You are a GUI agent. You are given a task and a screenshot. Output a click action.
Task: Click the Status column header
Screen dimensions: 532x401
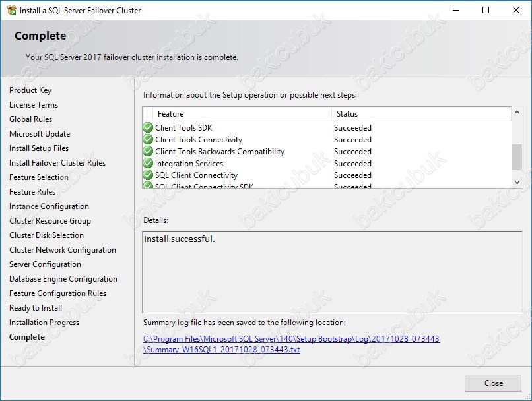pos(421,114)
